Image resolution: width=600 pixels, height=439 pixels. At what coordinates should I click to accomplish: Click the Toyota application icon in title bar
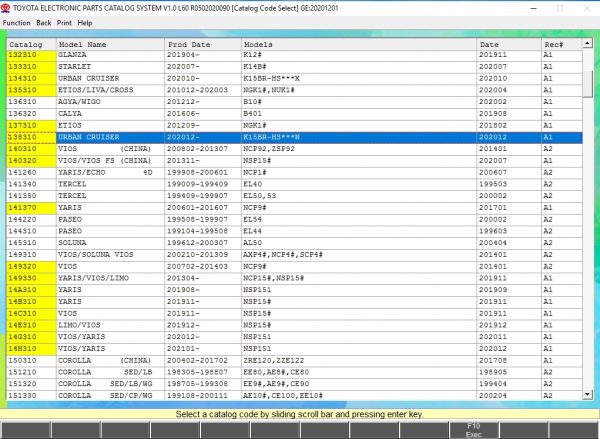5,8
